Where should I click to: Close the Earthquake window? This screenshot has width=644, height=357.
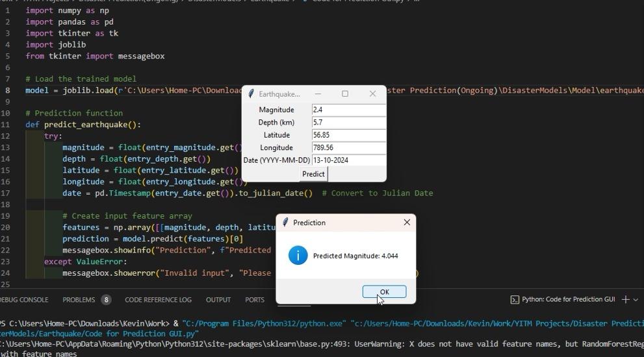click(372, 94)
